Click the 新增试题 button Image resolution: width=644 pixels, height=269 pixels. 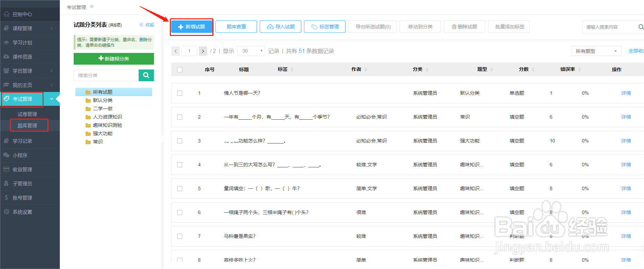(x=192, y=27)
